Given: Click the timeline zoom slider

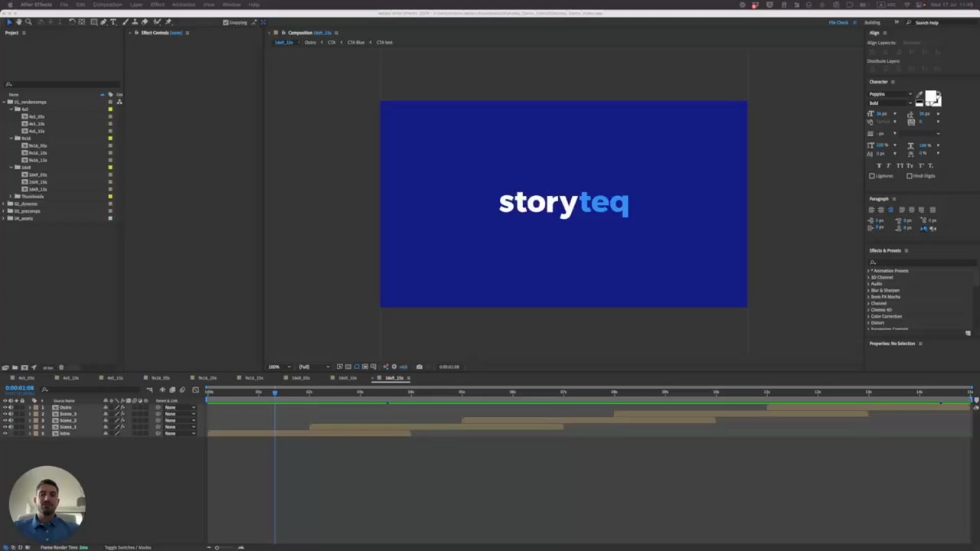Looking at the screenshot, I should tap(217, 547).
